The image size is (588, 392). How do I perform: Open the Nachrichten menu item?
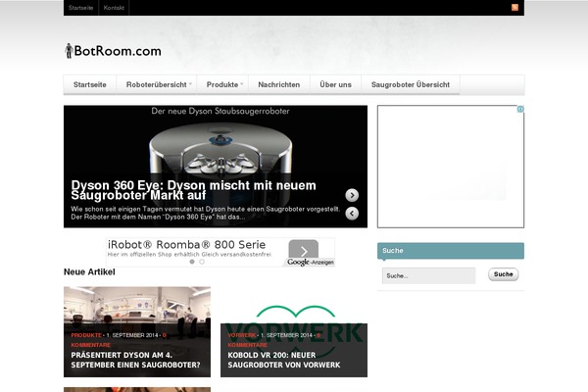point(279,85)
